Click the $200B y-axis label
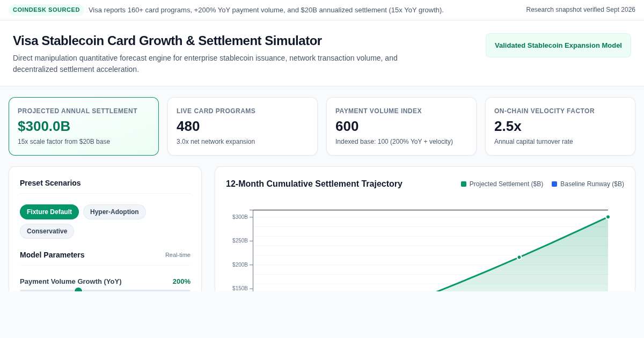Image resolution: width=644 pixels, height=338 pixels. [x=240, y=264]
